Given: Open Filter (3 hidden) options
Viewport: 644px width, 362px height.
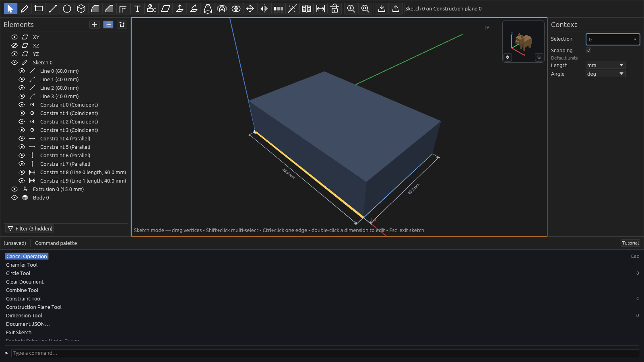Looking at the screenshot, I should click(30, 228).
